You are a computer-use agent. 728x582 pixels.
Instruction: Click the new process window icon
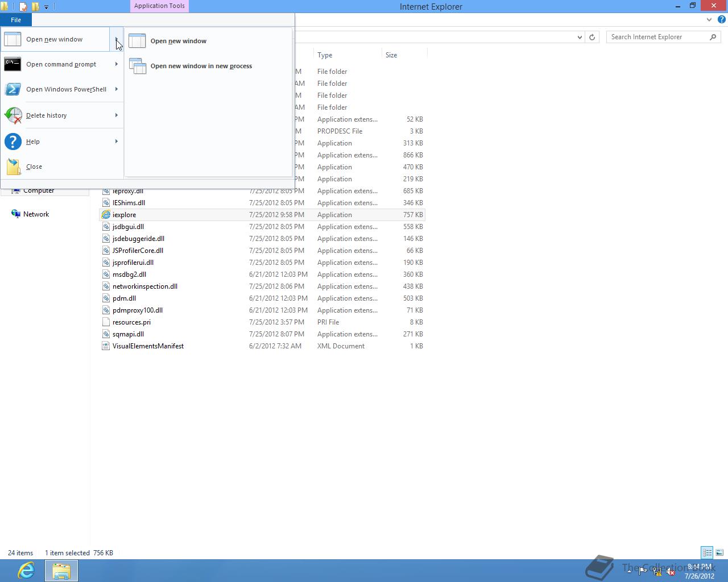pyautogui.click(x=137, y=66)
